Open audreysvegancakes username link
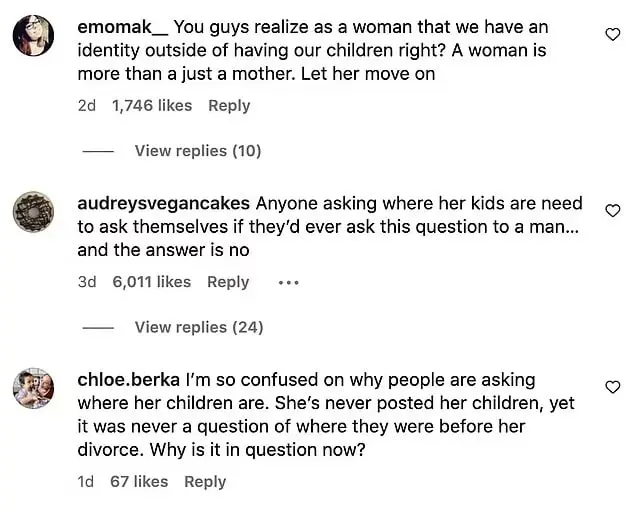 [164, 204]
